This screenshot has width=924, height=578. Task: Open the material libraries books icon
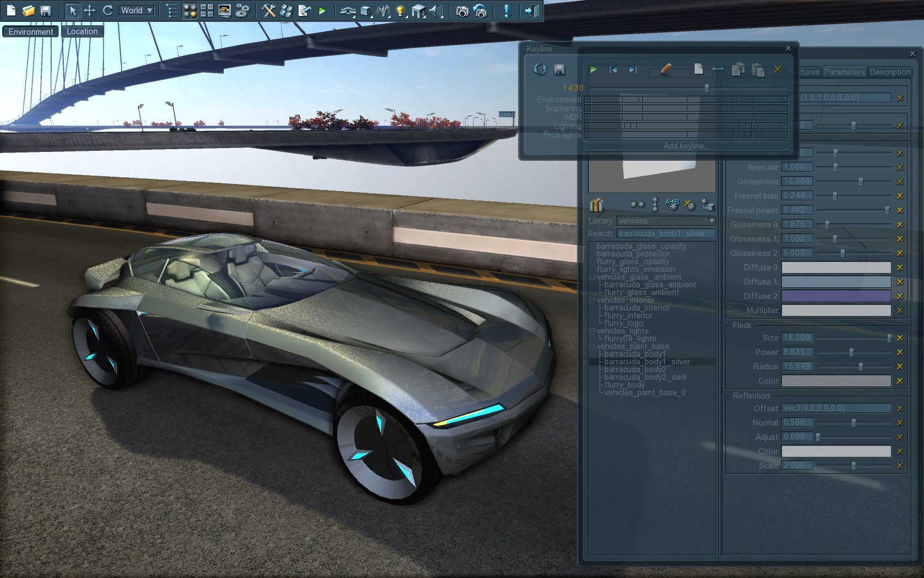tap(597, 205)
